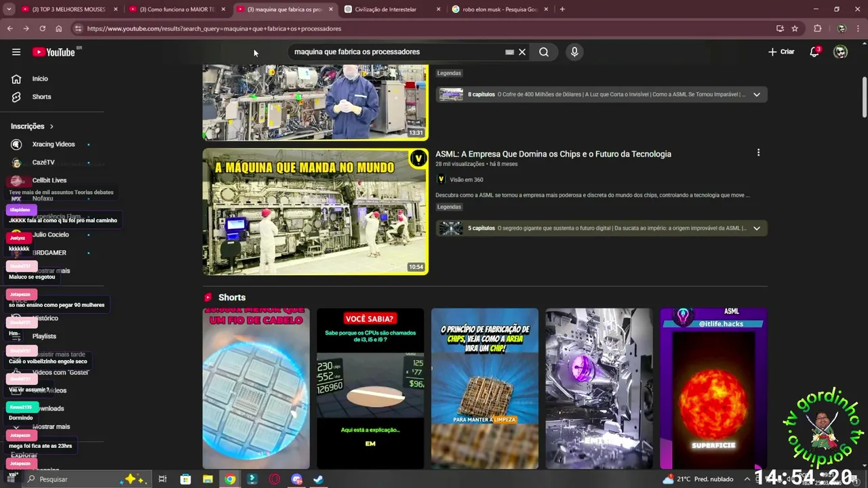This screenshot has width=868, height=488.
Task: Open the notifications bell
Action: point(814,52)
